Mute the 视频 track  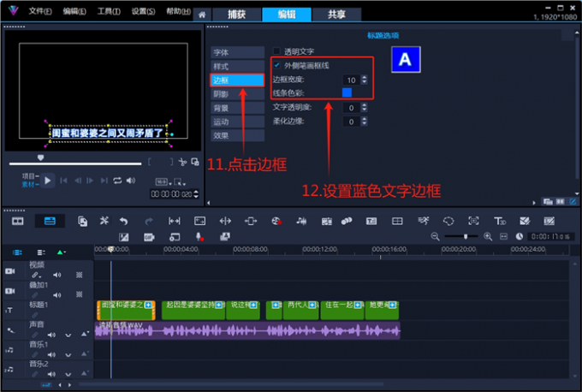coord(56,275)
